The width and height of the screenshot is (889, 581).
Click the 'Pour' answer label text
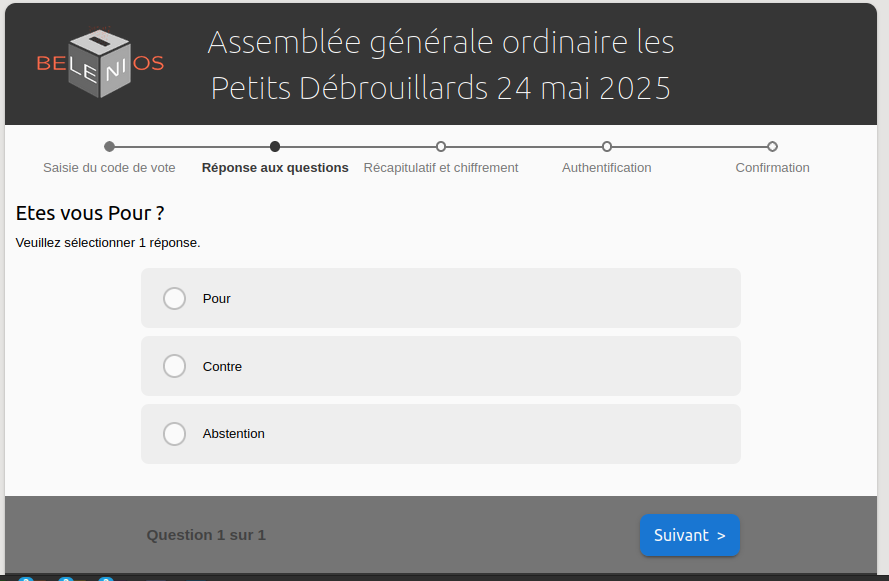217,299
